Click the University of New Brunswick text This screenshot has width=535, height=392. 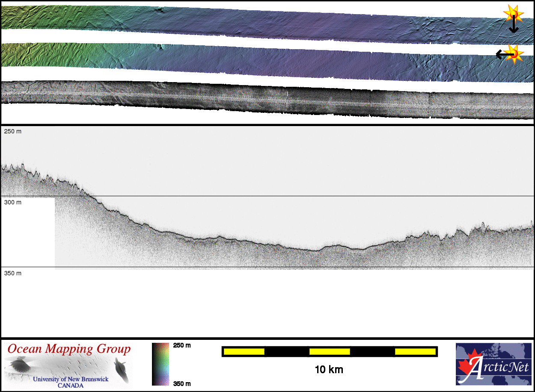pyautogui.click(x=71, y=379)
